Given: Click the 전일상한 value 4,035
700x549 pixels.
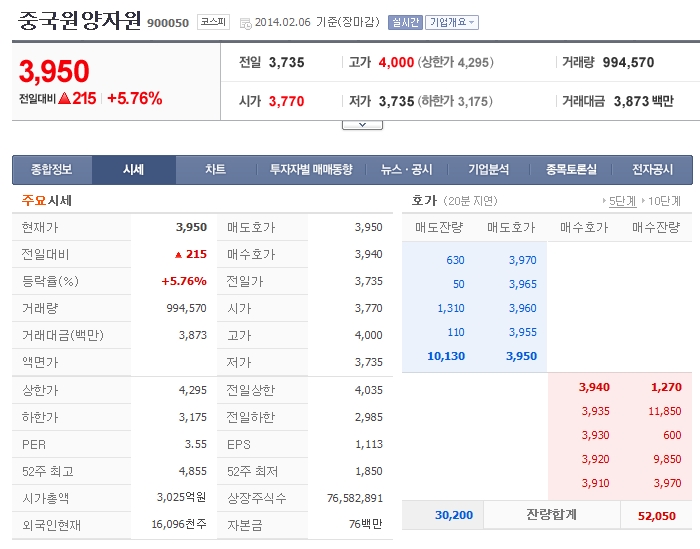Looking at the screenshot, I should pyautogui.click(x=369, y=391).
